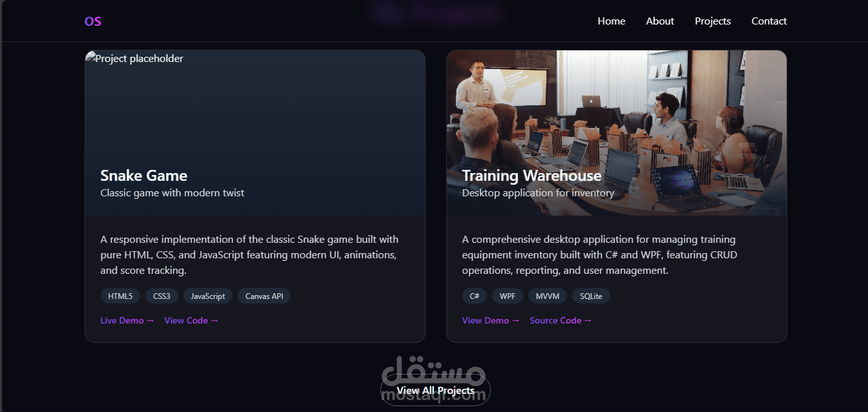The height and width of the screenshot is (412, 868).
Task: Click the View All Projects button
Action: tap(435, 390)
